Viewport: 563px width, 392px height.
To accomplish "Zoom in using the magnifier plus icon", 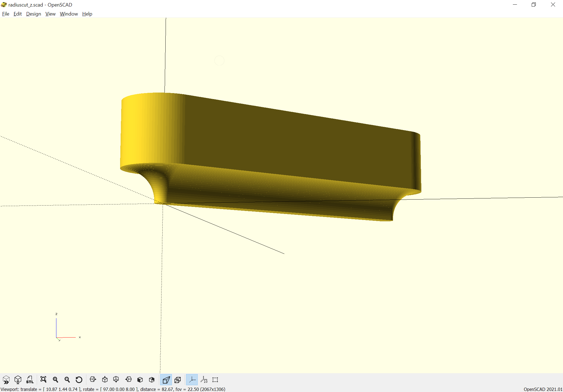I will tap(55, 379).
